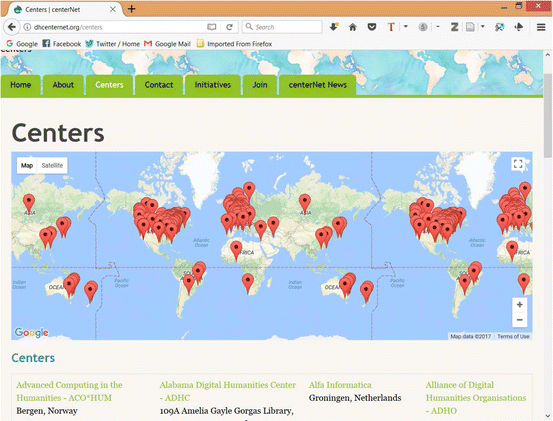Open the Contact navigation tab
The height and width of the screenshot is (421, 553).
pos(159,85)
